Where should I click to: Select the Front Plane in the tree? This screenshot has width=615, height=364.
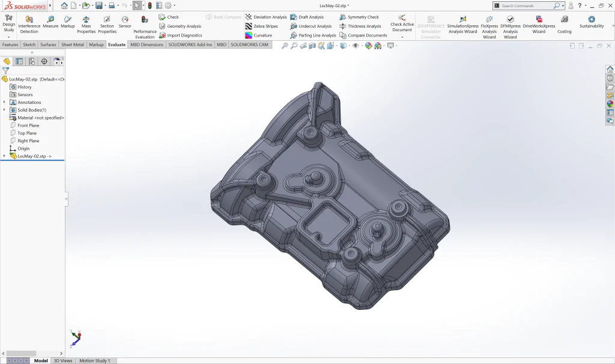pyautogui.click(x=28, y=126)
